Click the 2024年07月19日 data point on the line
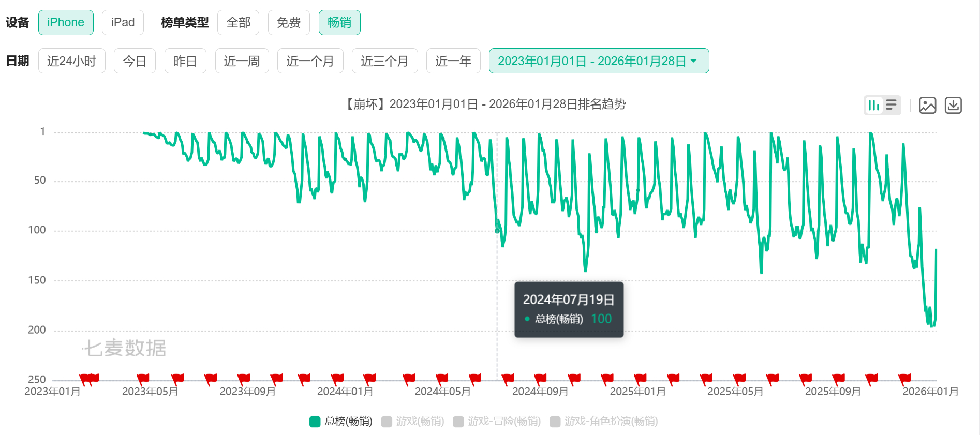Screen dimensions: 980x435 pyautogui.click(x=497, y=231)
